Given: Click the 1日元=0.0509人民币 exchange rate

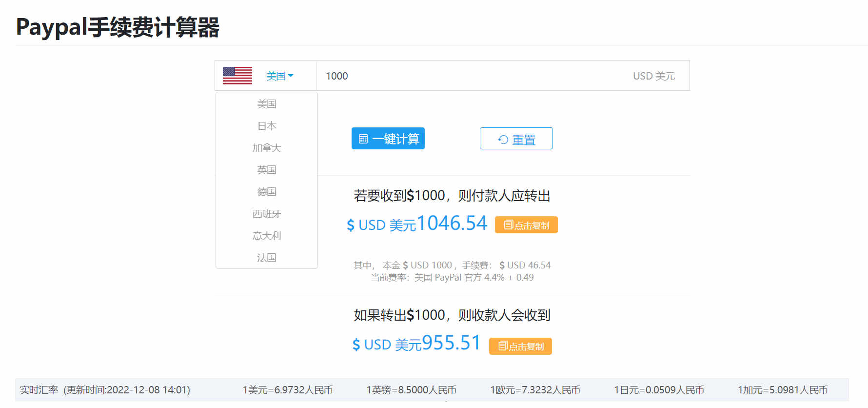Looking at the screenshot, I should pos(659,390).
